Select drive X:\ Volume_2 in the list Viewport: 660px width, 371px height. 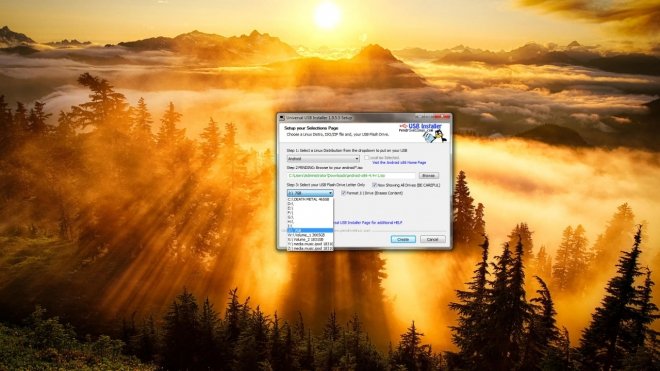(x=310, y=239)
